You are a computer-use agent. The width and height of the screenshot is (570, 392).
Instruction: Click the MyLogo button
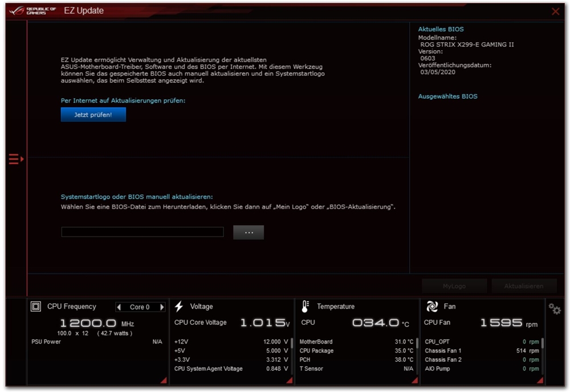454,286
